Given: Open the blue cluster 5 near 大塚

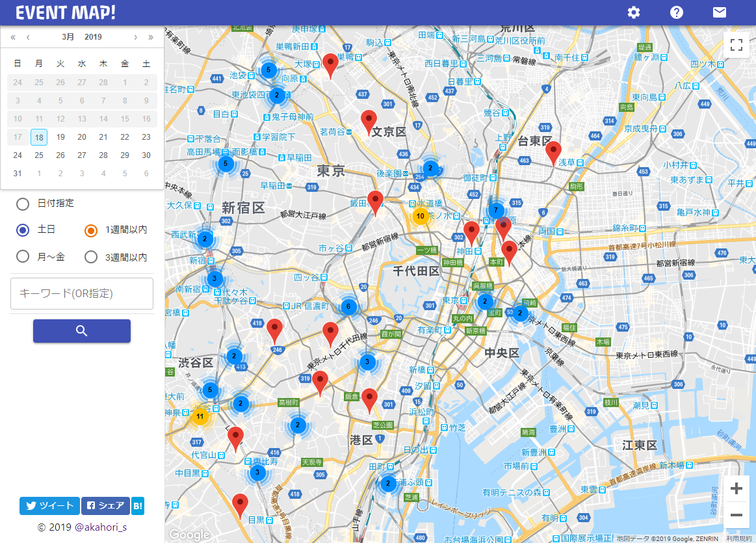Looking at the screenshot, I should tap(268, 70).
